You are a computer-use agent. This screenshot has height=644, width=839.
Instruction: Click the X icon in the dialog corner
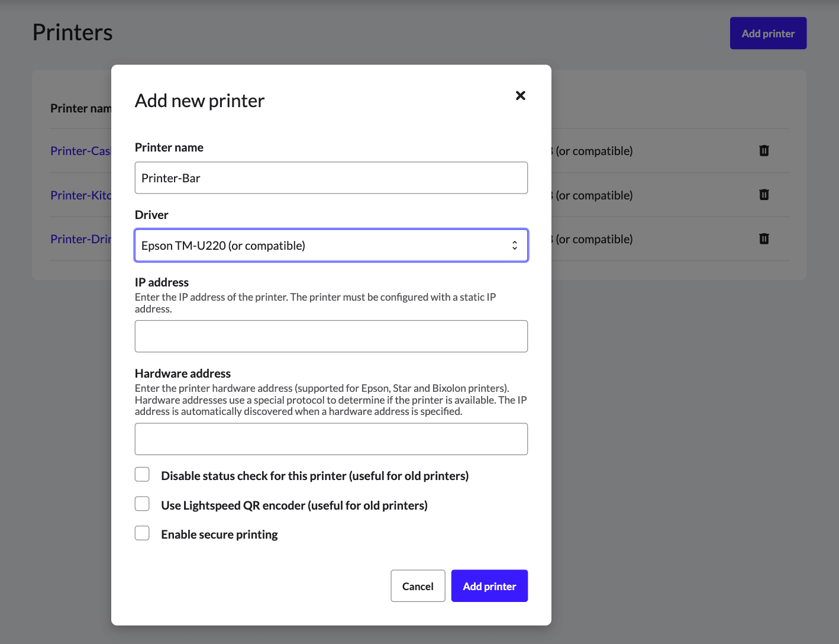pyautogui.click(x=520, y=95)
